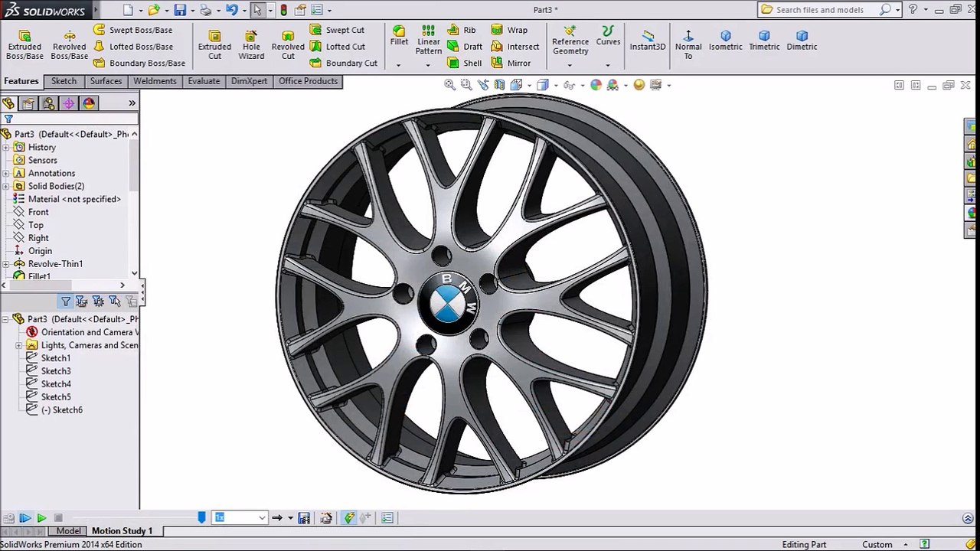The width and height of the screenshot is (980, 551).
Task: Expand the Revolve-Thin1 feature node
Action: point(6,264)
